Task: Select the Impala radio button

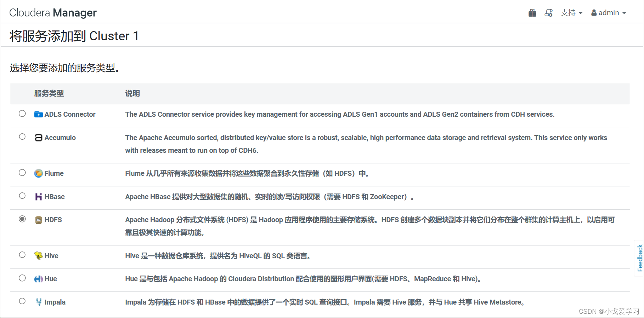Action: [x=22, y=301]
